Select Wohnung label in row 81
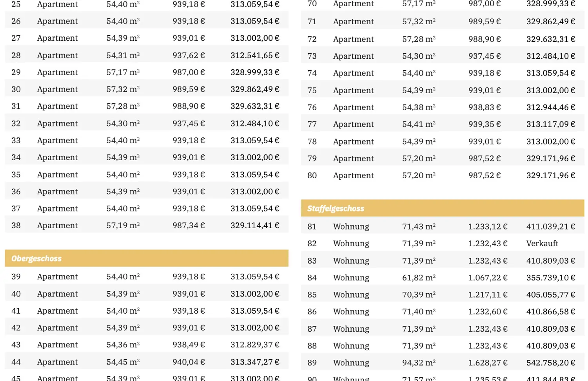The height and width of the screenshot is (381, 588). pyautogui.click(x=351, y=226)
